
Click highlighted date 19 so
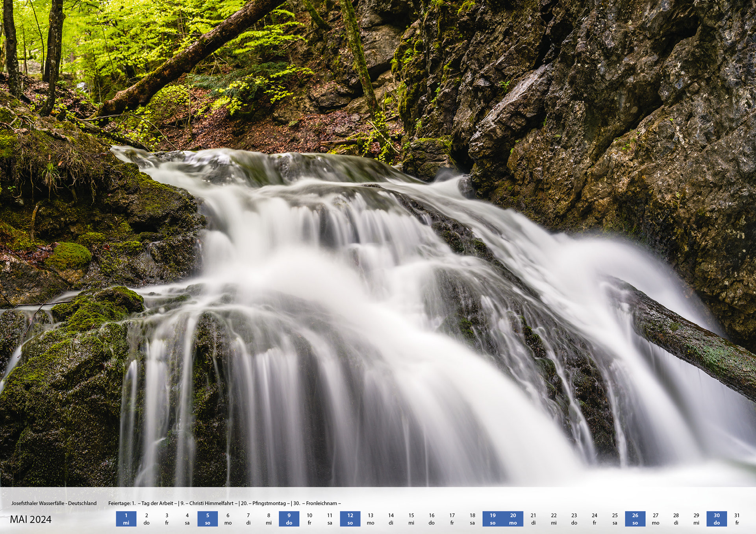coord(493,519)
